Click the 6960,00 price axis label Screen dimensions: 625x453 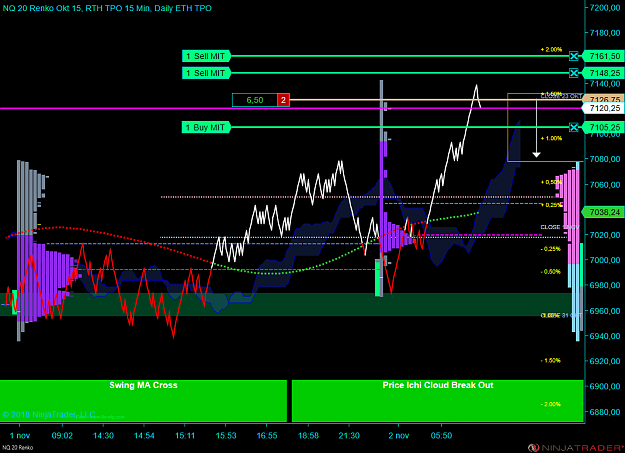605,311
